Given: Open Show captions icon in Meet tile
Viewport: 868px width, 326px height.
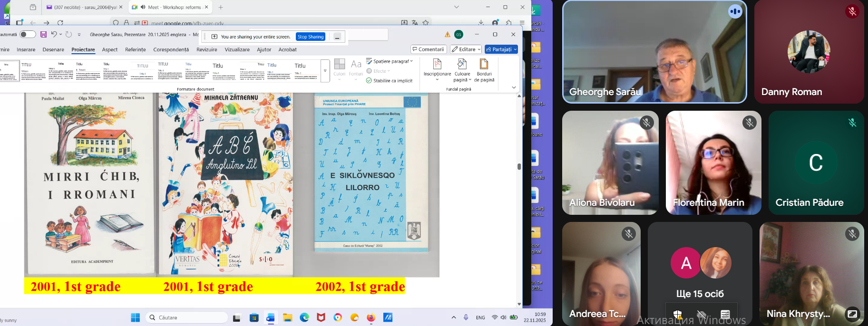Looking at the screenshot, I should [x=725, y=314].
